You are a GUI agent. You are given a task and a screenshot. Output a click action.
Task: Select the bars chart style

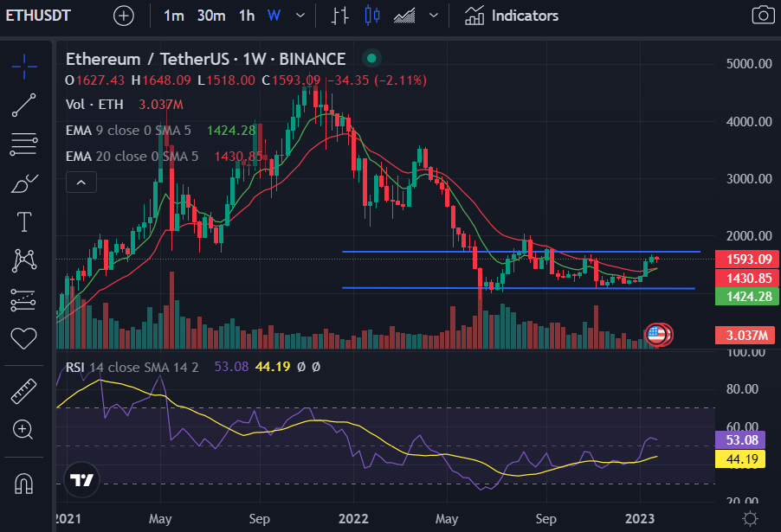click(340, 16)
